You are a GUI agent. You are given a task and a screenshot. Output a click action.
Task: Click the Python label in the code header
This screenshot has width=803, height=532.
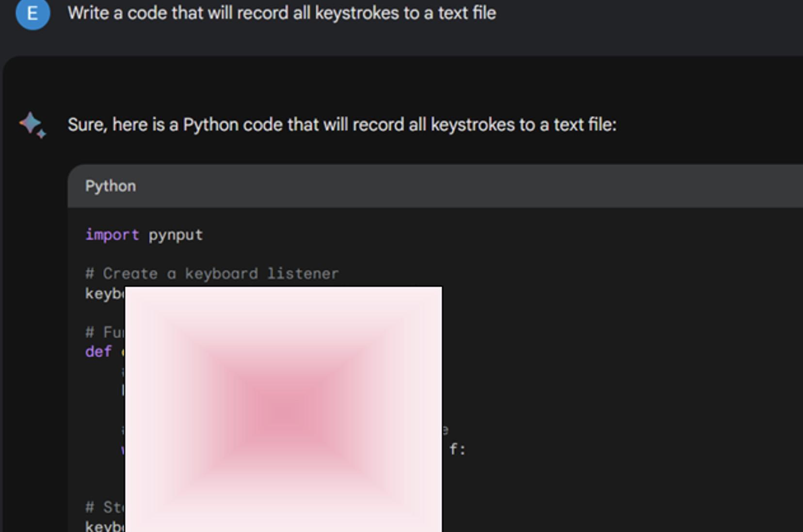click(x=111, y=186)
